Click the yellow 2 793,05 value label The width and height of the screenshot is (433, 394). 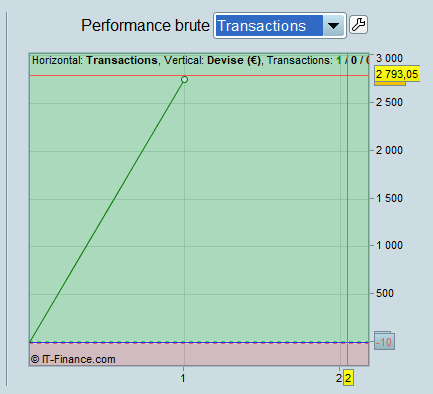[x=397, y=74]
